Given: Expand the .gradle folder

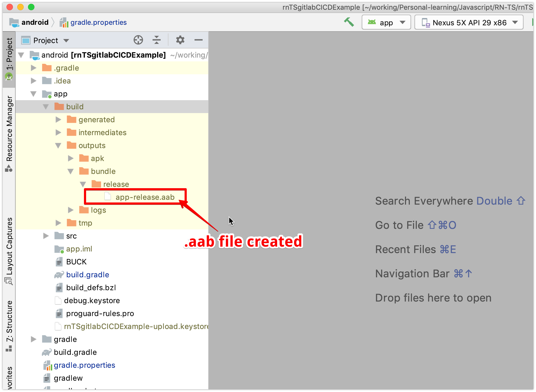Looking at the screenshot, I should (x=33, y=68).
